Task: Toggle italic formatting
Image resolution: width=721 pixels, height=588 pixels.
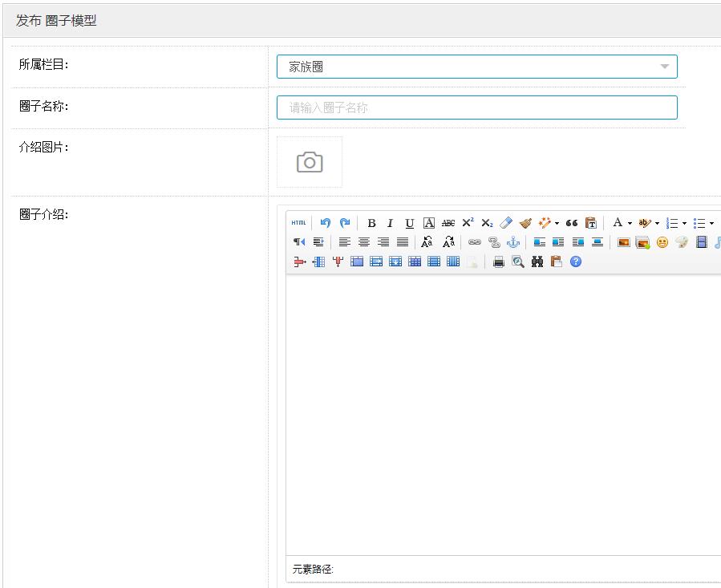Action: coord(391,223)
